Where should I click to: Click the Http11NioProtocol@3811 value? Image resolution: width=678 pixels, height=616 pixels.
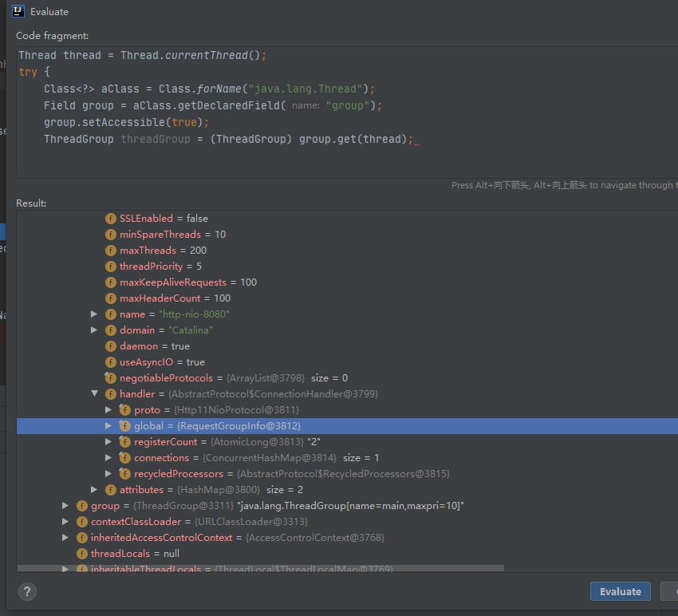[x=236, y=410]
